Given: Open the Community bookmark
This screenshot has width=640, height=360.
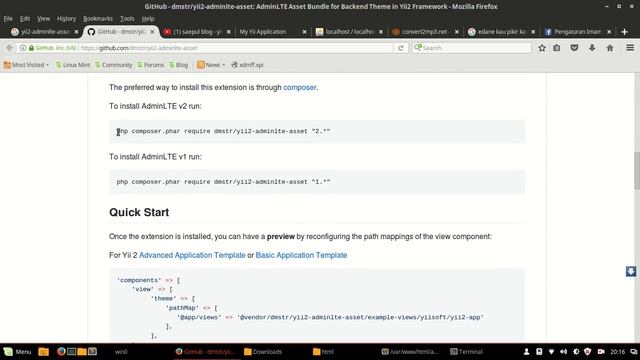Looking at the screenshot, I should click(x=113, y=65).
